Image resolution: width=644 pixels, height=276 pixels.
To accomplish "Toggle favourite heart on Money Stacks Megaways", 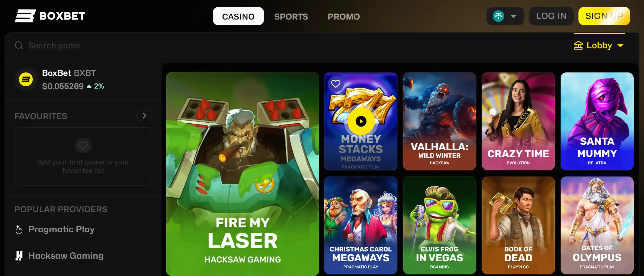I will click(336, 84).
